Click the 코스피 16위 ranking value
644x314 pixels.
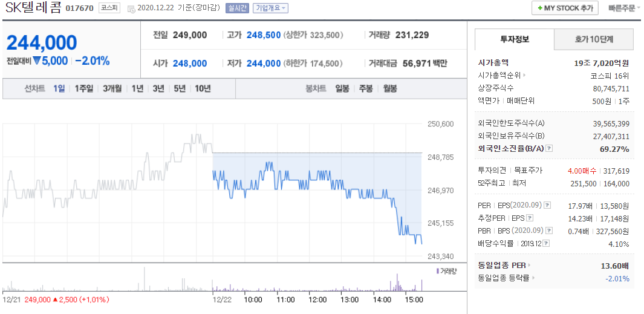coord(611,76)
